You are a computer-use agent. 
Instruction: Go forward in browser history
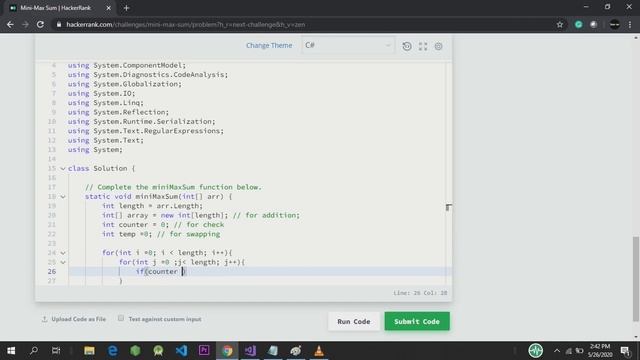point(25,24)
